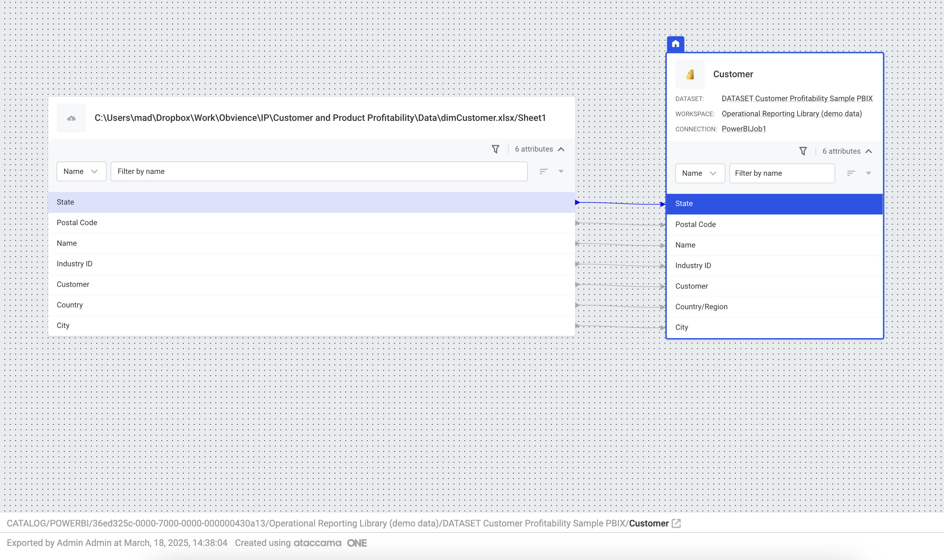Select the Country/Region attribute on the Customer card
Screen dimensions: 944x560
click(x=702, y=307)
